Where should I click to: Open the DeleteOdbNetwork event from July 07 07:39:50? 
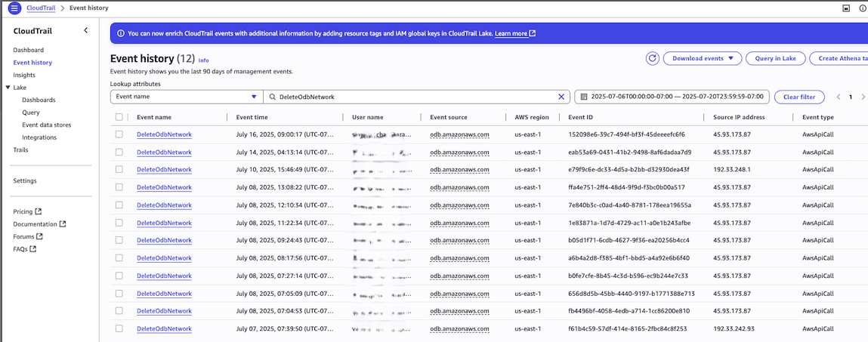pos(165,328)
